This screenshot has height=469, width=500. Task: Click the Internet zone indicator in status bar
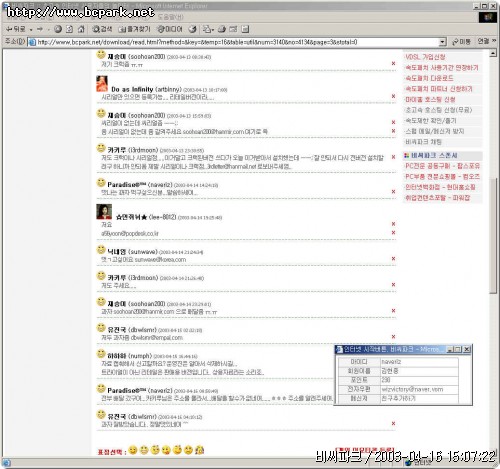click(419, 463)
